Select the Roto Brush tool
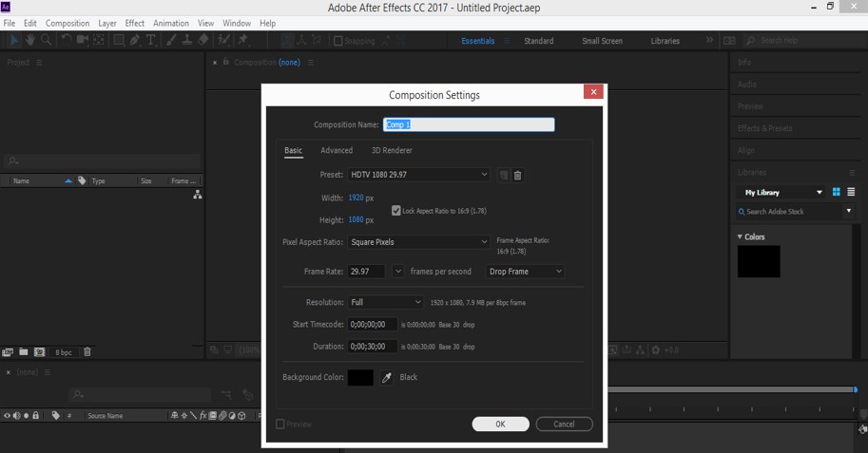The width and height of the screenshot is (868, 453). tap(223, 40)
